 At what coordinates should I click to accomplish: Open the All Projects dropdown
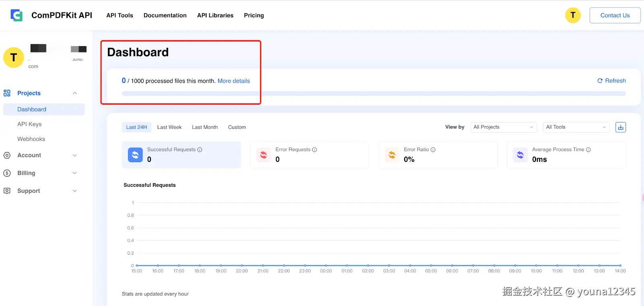504,127
